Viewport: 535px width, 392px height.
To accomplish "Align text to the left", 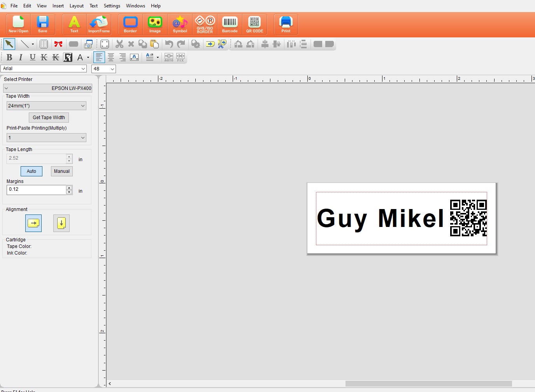I will 99,58.
